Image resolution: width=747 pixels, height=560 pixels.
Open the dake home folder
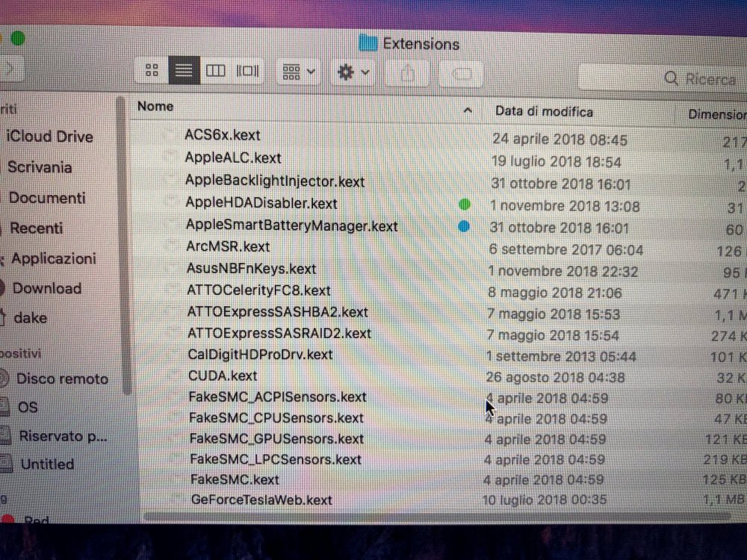click(30, 317)
